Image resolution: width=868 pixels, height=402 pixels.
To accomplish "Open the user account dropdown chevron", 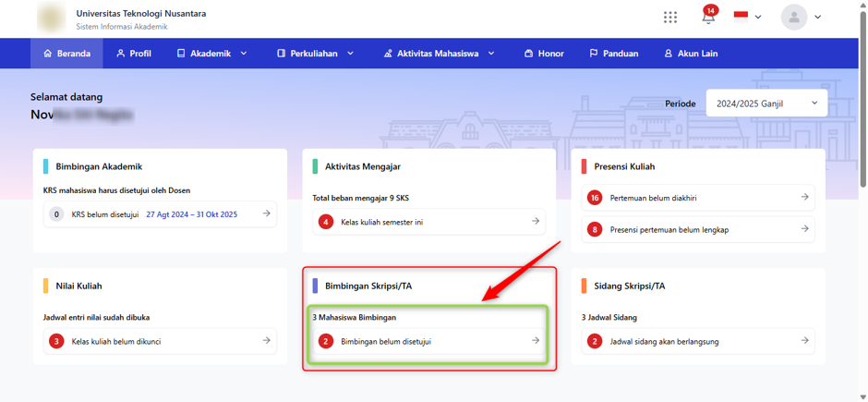I will click(817, 18).
